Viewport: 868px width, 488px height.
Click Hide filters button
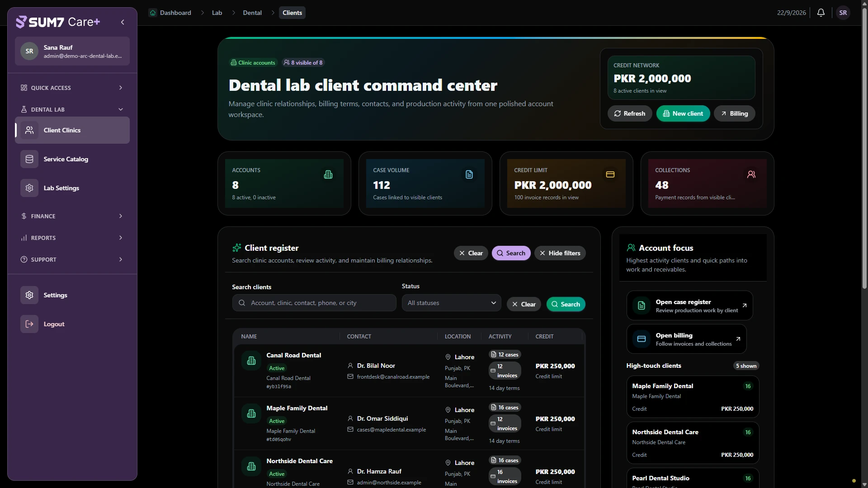pyautogui.click(x=560, y=253)
